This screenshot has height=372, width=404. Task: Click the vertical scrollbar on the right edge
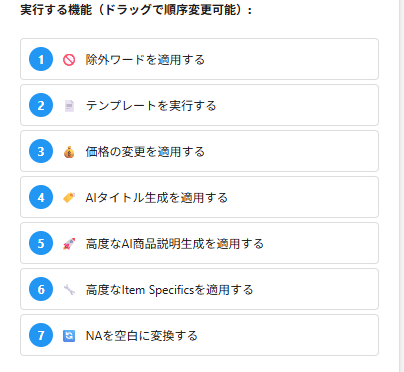pyautogui.click(x=401, y=186)
